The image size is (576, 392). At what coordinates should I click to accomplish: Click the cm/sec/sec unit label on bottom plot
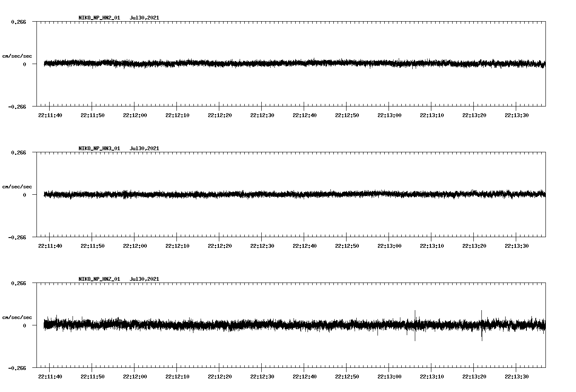click(x=17, y=317)
